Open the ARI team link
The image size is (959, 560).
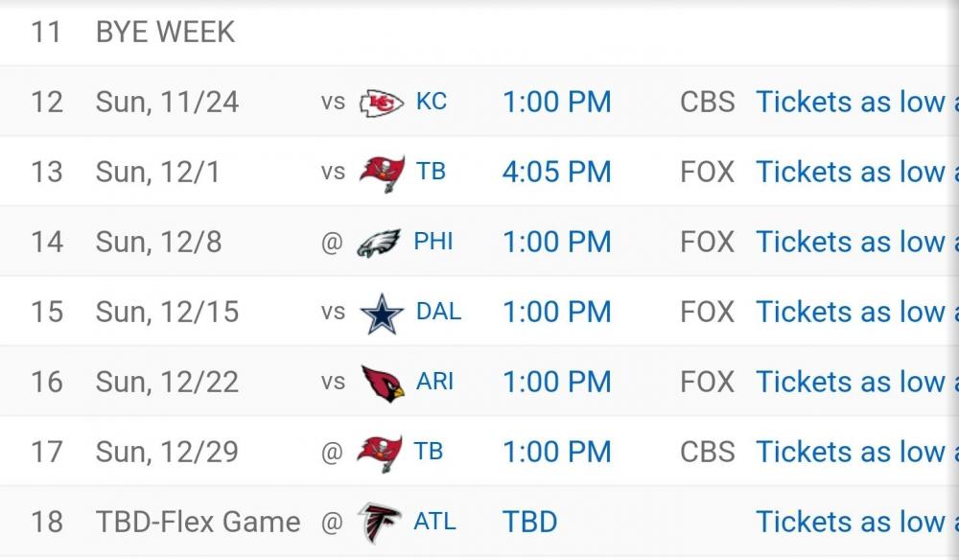(434, 382)
